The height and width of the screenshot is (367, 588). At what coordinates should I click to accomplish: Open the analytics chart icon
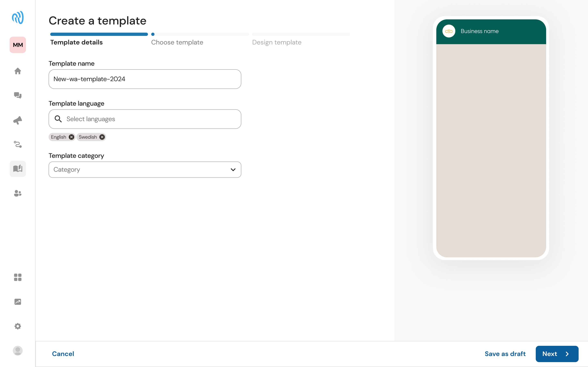point(18,302)
